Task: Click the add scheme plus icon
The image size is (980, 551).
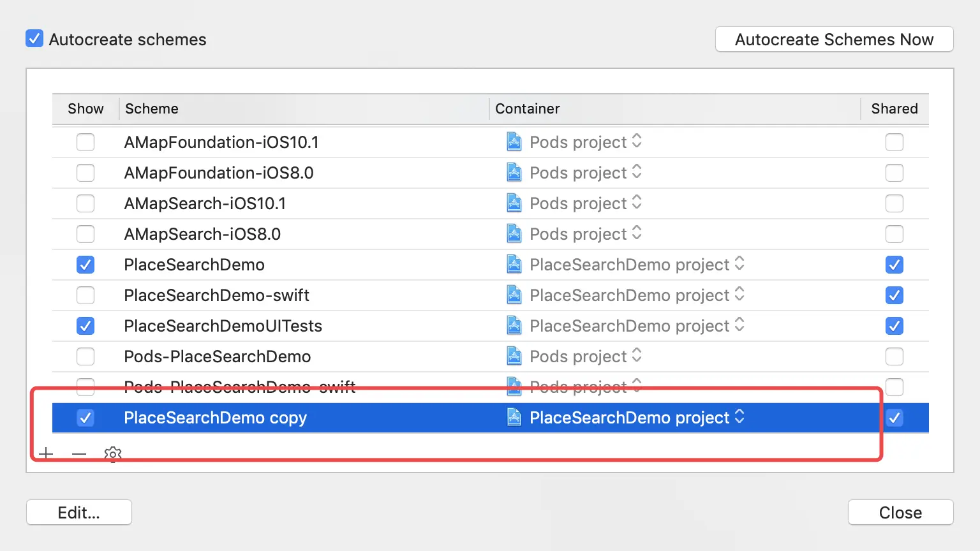Action: click(x=46, y=453)
